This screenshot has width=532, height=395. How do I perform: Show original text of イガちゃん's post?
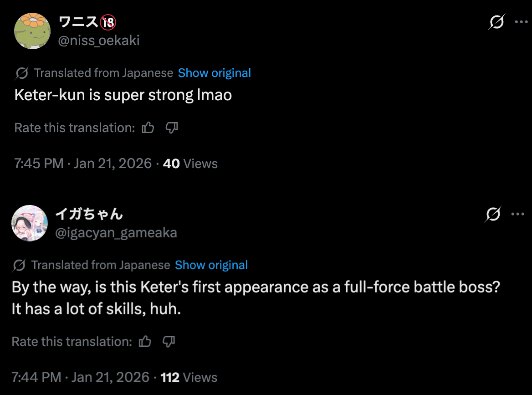pos(211,265)
